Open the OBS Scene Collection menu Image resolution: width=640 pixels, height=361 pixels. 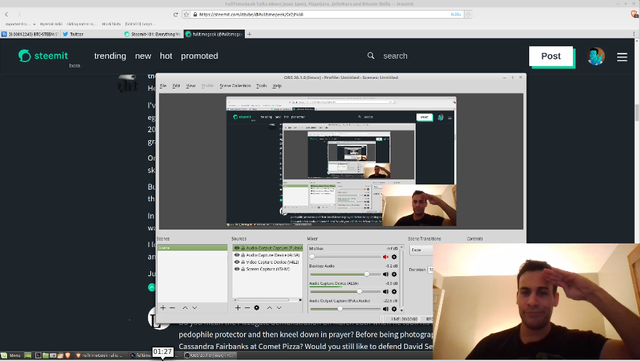[235, 86]
